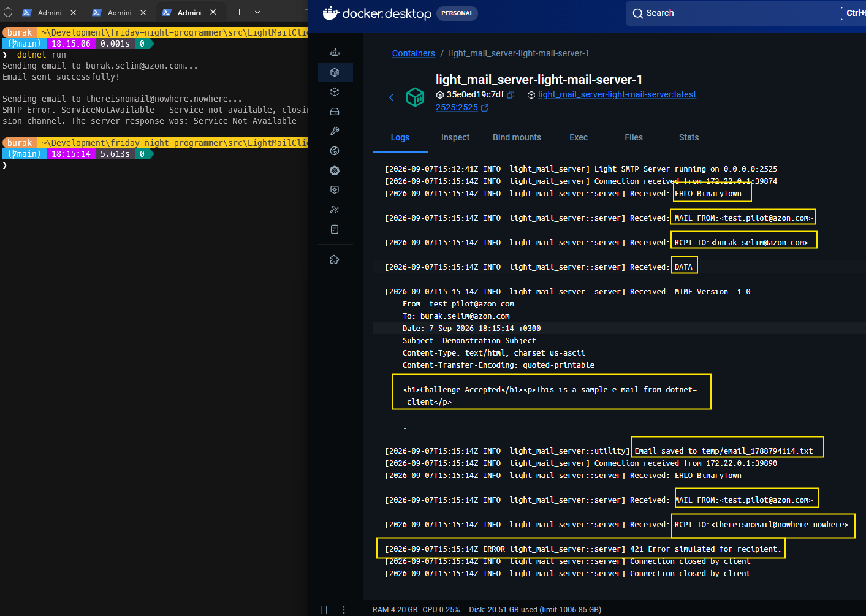This screenshot has width=866, height=616.
Task: Open the Builds wrench icon in sidebar
Action: click(335, 131)
